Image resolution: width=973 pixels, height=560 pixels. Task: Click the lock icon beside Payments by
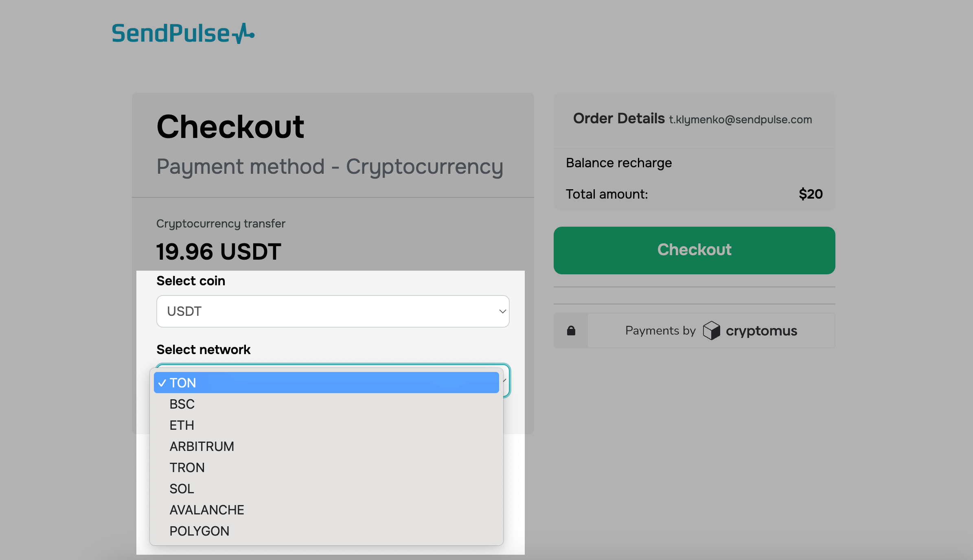(571, 330)
